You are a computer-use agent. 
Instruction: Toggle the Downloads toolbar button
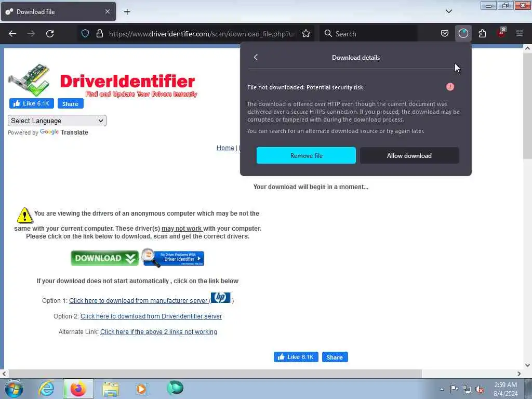click(463, 34)
